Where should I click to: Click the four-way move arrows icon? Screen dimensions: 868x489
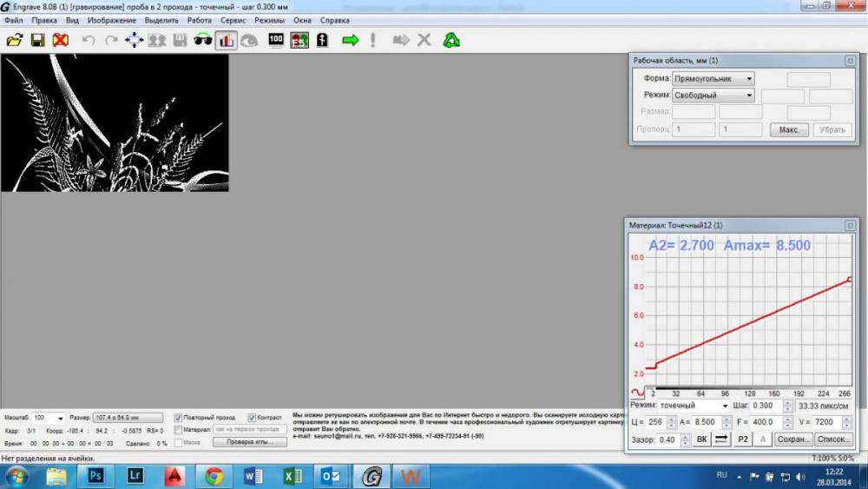134,40
